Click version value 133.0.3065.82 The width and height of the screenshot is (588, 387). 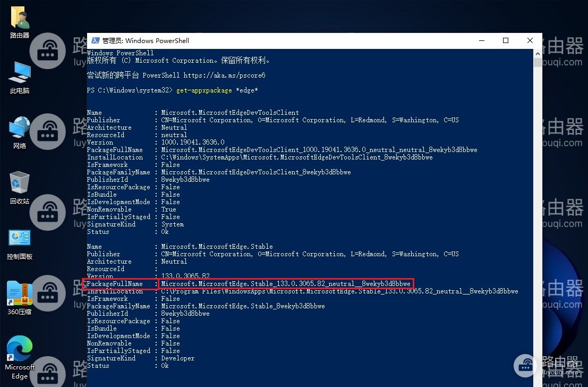pyautogui.click(x=185, y=276)
